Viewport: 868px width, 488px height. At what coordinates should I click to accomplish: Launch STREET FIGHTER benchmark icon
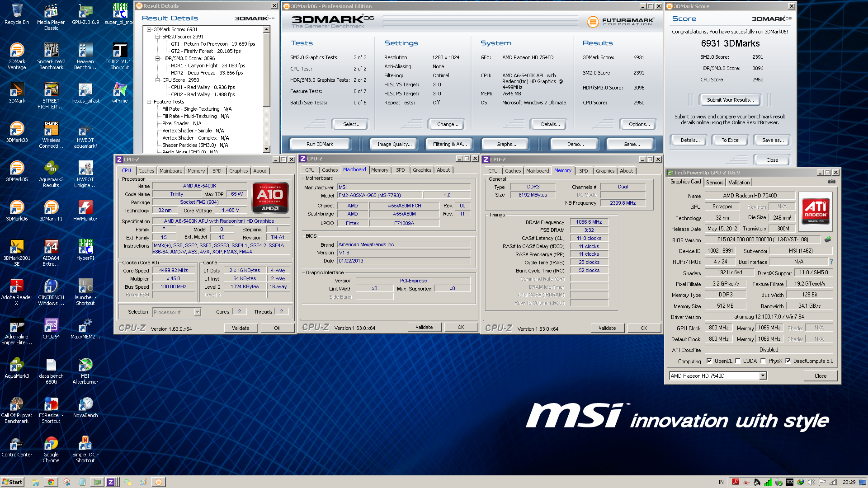[51, 95]
